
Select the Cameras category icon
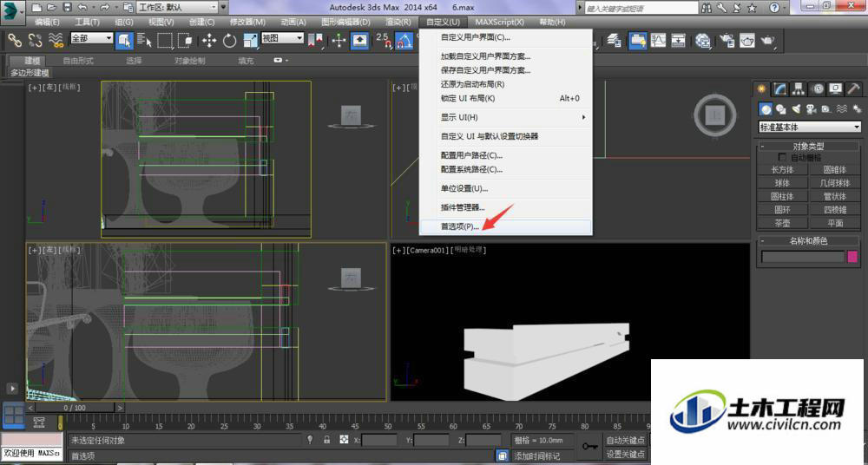point(811,109)
